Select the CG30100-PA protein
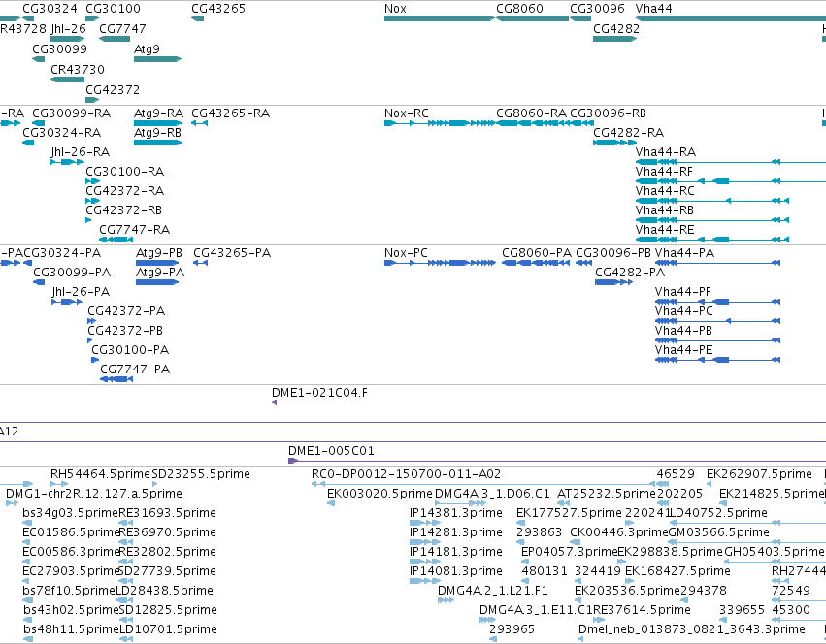Screen dimensions: 826x644 (x=95, y=360)
